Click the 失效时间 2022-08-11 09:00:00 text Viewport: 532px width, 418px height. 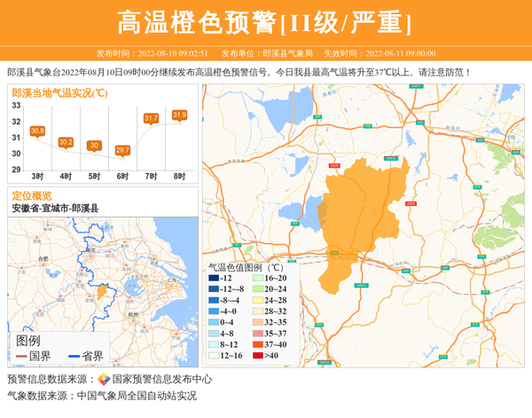(379, 53)
